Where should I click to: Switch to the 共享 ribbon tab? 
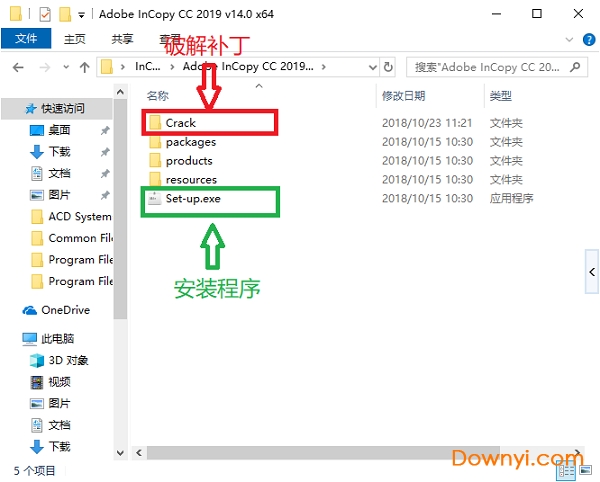point(122,39)
